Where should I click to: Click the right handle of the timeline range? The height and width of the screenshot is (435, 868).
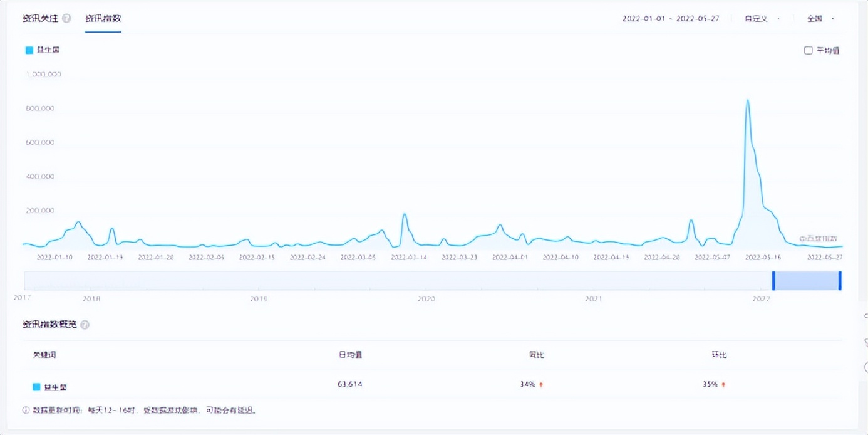(x=840, y=280)
